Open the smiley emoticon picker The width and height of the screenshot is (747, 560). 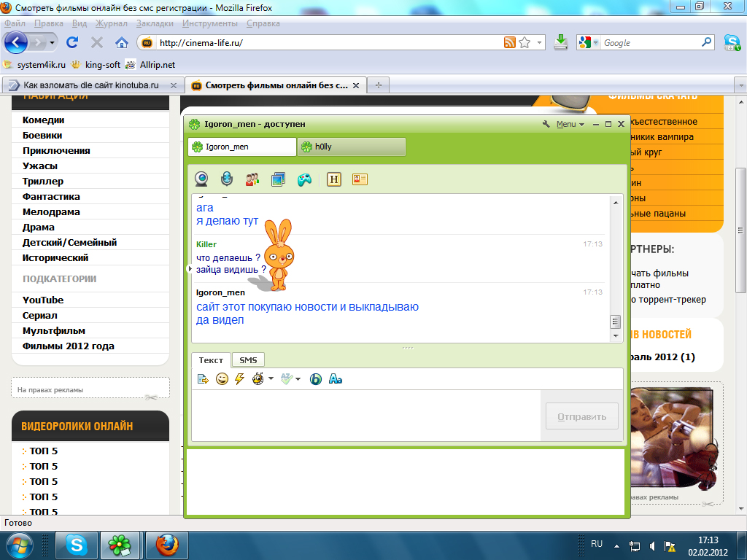click(222, 379)
